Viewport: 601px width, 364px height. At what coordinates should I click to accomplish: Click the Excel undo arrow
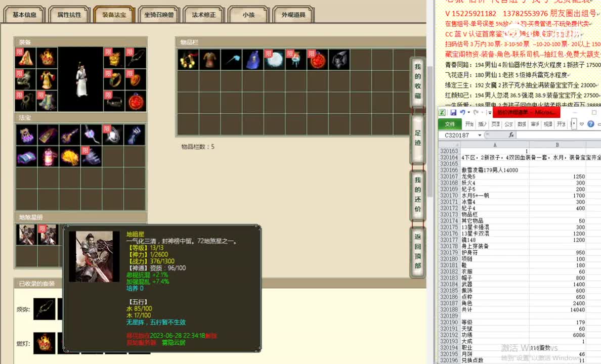click(462, 112)
